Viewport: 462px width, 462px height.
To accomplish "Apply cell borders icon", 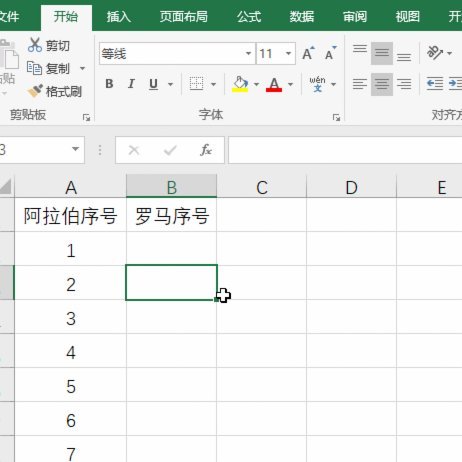I will 196,84.
